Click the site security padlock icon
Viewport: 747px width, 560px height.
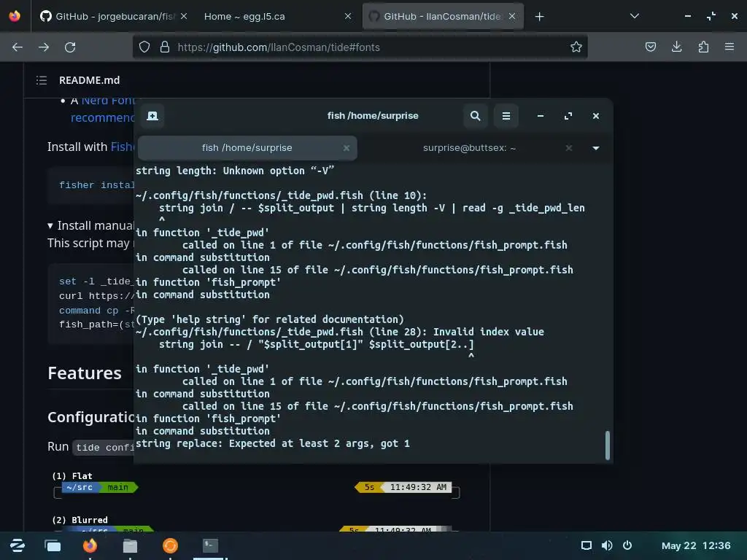pyautogui.click(x=165, y=47)
